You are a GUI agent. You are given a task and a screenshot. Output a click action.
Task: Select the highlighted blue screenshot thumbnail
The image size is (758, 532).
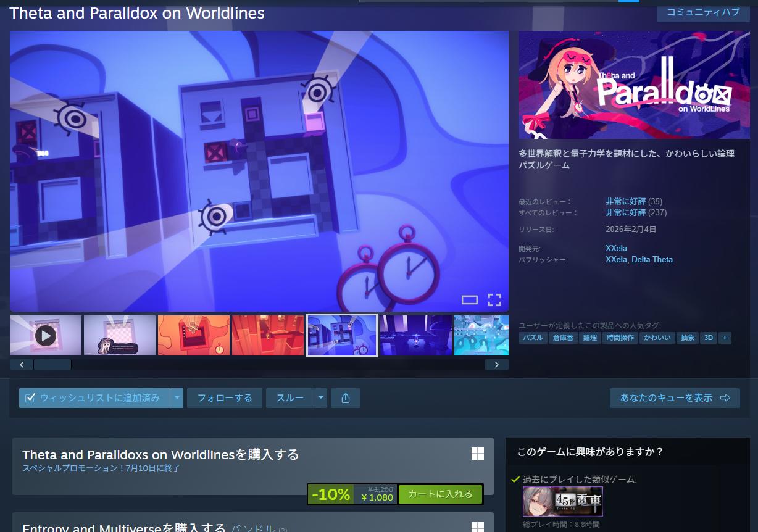point(342,335)
